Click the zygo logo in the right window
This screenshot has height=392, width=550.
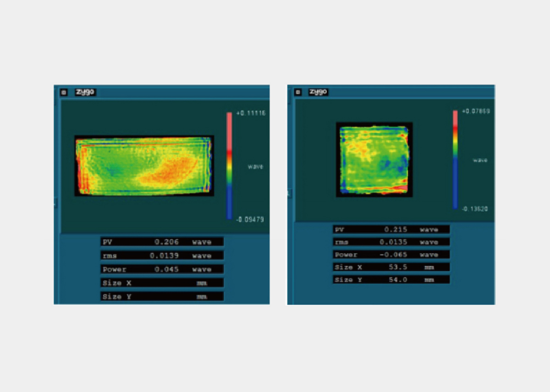click(x=318, y=92)
